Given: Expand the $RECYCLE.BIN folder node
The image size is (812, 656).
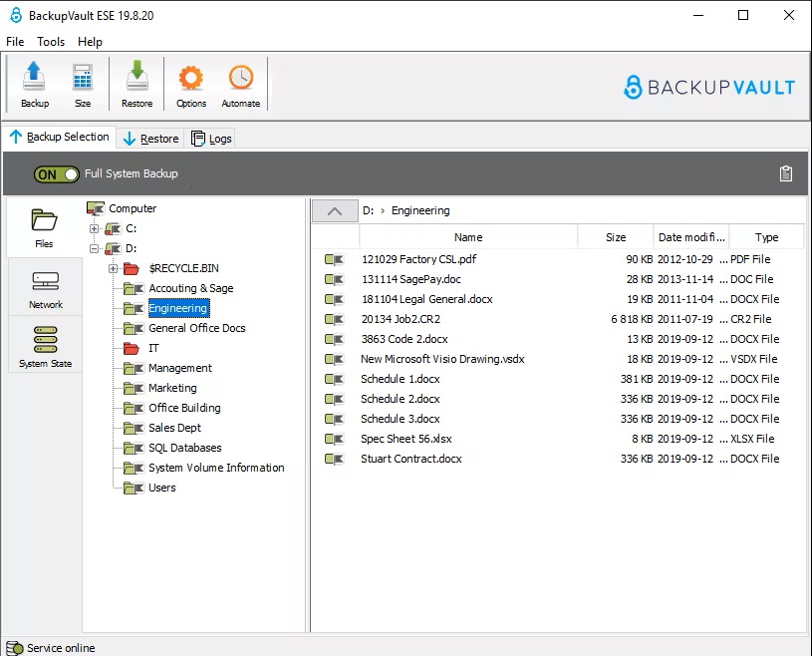Looking at the screenshot, I should point(113,268).
